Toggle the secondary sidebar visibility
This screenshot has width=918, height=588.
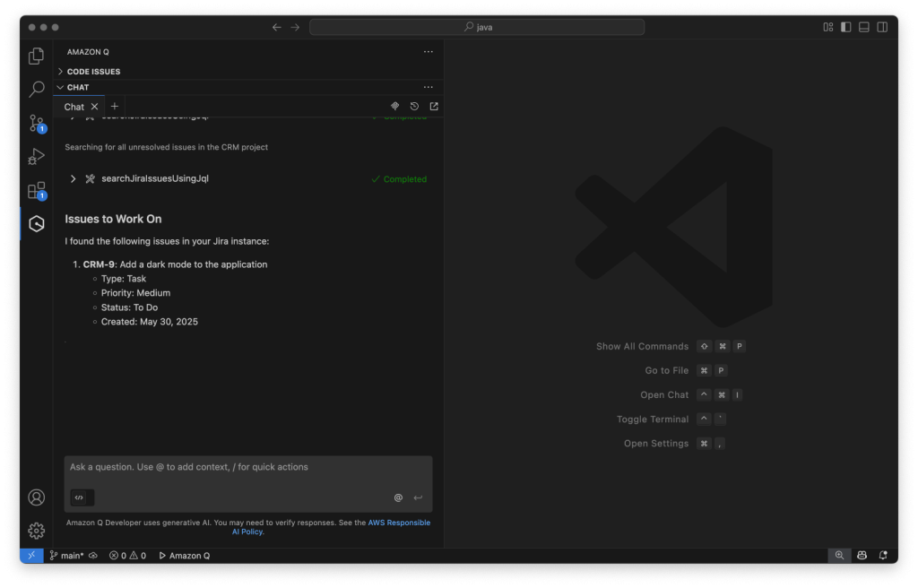(882, 27)
